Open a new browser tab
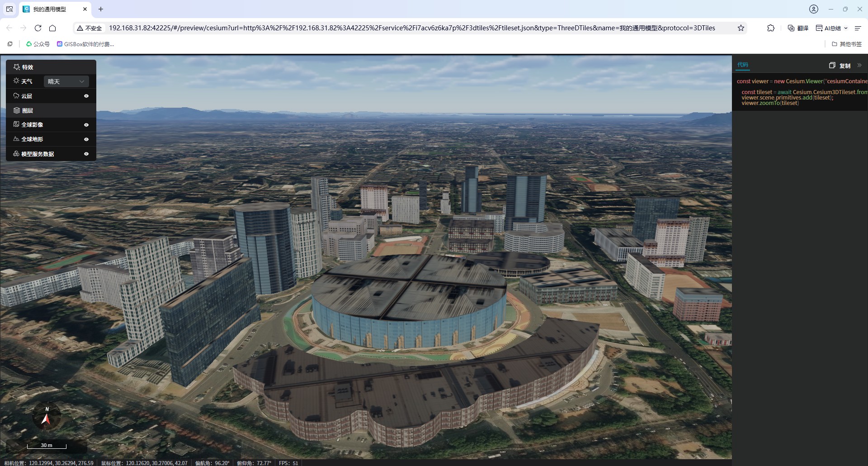 click(x=101, y=9)
